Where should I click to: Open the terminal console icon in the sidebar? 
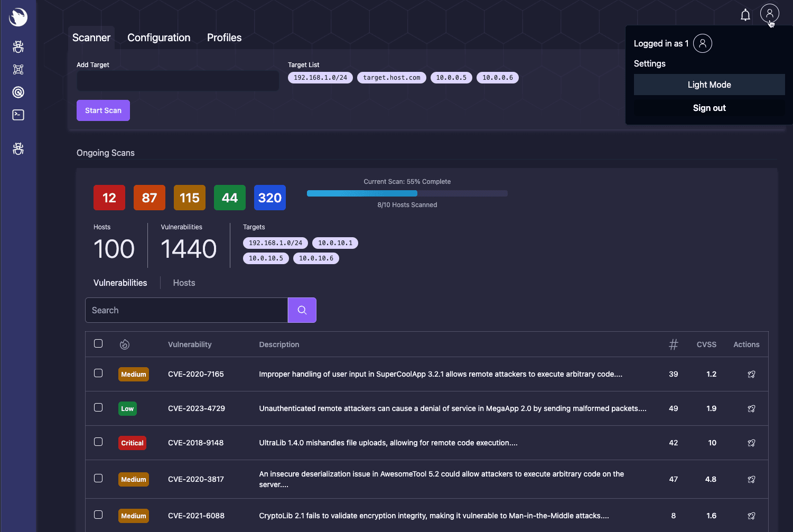pyautogui.click(x=18, y=115)
